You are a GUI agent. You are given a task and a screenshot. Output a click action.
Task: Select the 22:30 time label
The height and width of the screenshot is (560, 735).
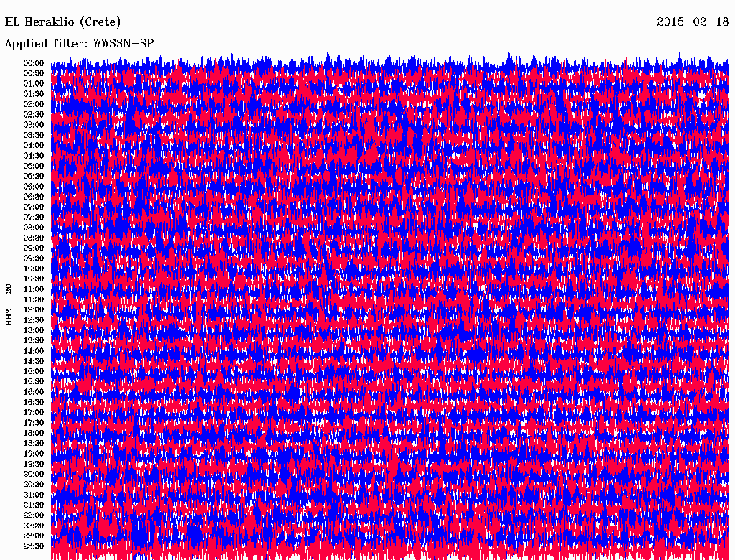point(33,526)
